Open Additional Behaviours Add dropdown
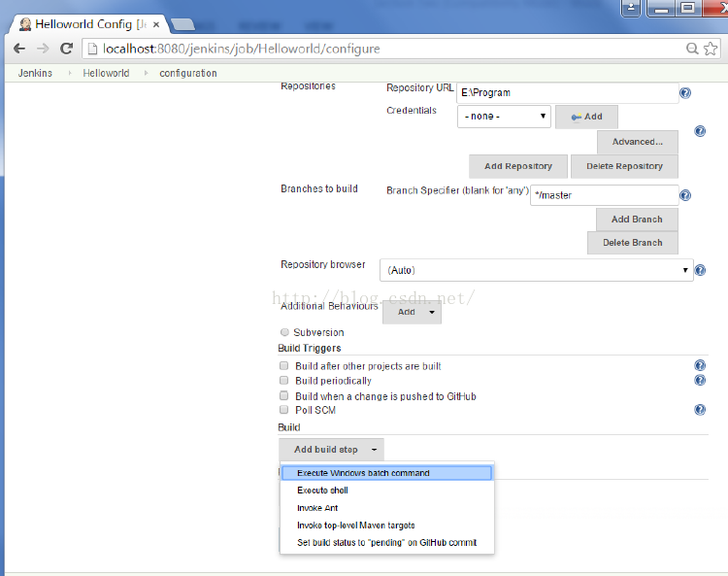This screenshot has height=576, width=728. click(412, 312)
